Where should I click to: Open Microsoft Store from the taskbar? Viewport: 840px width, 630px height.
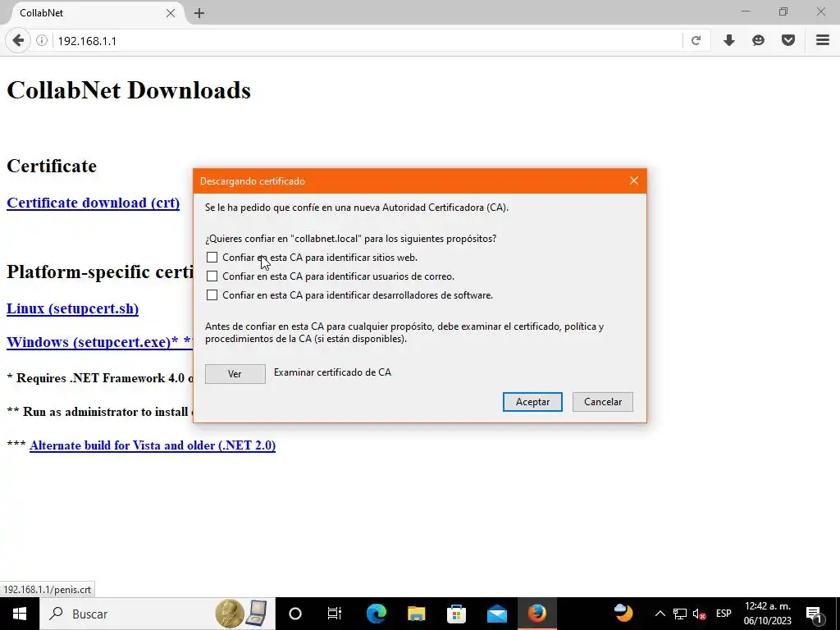point(456,614)
